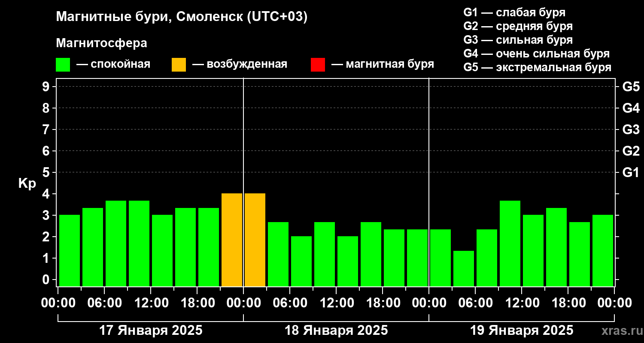The height and width of the screenshot is (343, 644).
Task: Click the '18:00' time label under 19 January
Action: (568, 303)
